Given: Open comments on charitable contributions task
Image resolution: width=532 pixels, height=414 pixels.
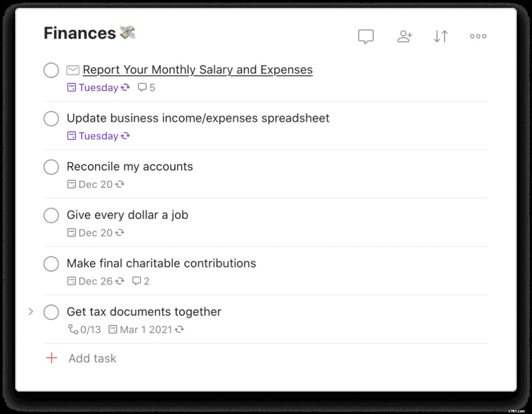Looking at the screenshot, I should (x=140, y=281).
